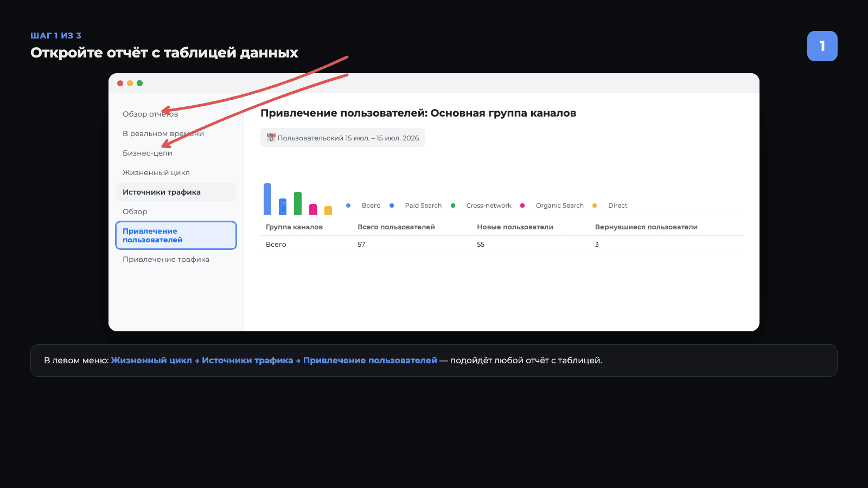Click pink Organic Search legend dot
Viewport: 868px width, 488px height.
pyautogui.click(x=522, y=206)
